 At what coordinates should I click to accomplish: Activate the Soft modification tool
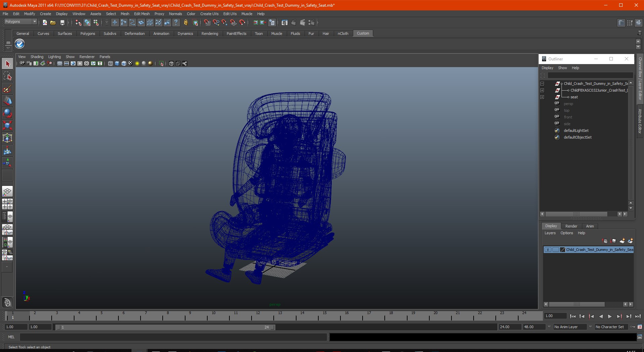point(7,151)
